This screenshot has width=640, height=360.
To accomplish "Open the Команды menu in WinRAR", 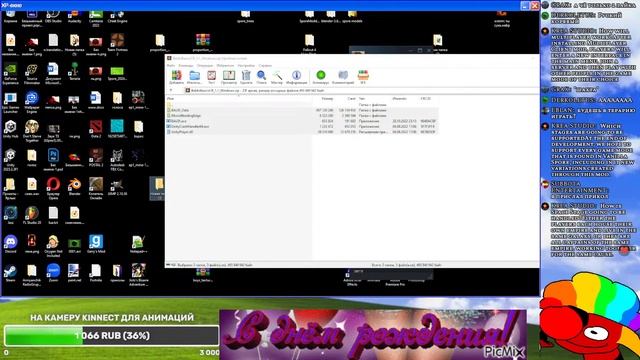I will (x=186, y=65).
